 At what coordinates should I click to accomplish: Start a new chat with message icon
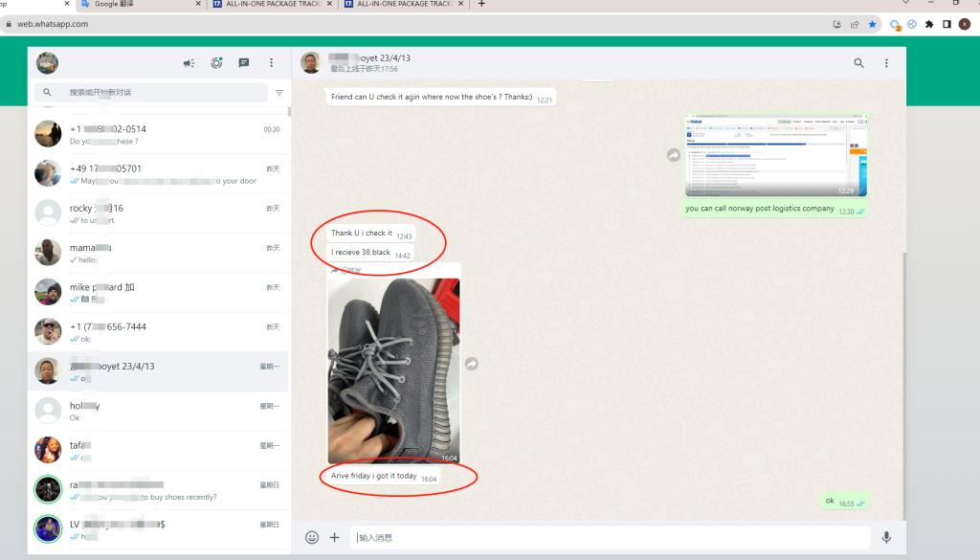click(x=244, y=63)
